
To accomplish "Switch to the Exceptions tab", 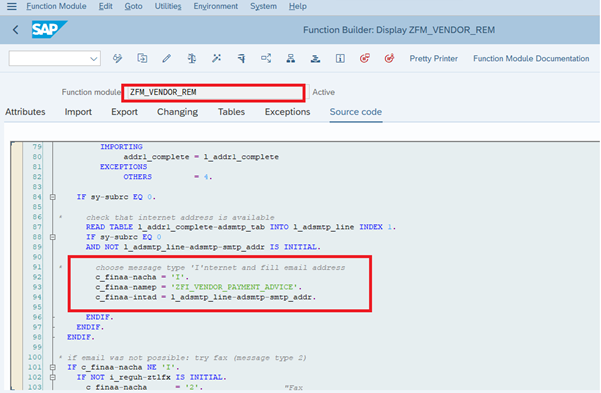I will click(x=287, y=112).
